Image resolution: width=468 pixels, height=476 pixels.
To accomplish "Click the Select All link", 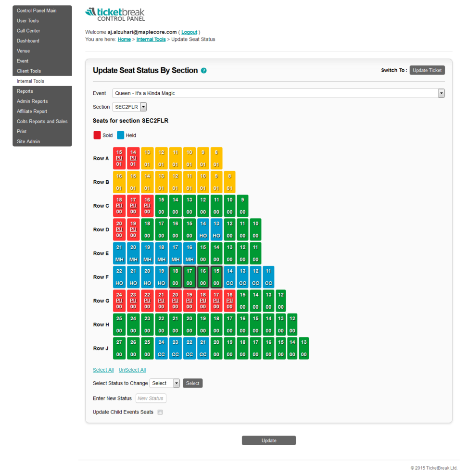I will point(103,370).
